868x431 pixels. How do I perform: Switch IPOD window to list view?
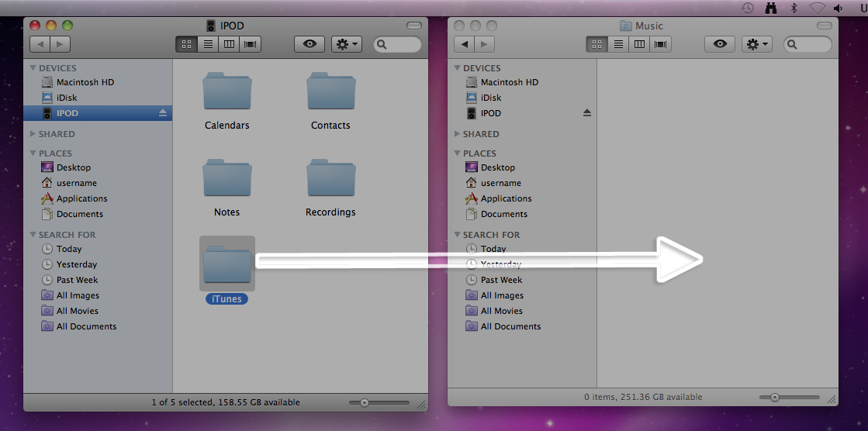[x=208, y=44]
